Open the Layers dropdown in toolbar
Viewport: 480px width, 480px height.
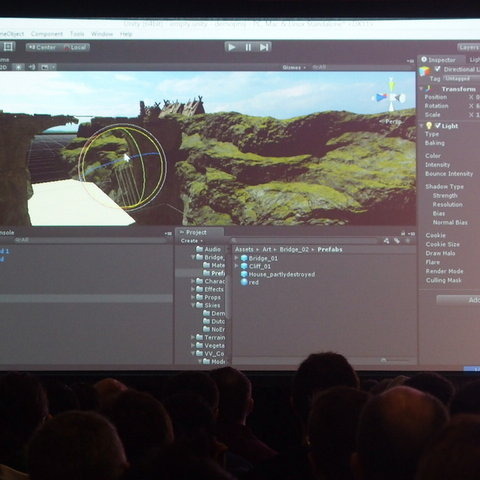click(x=469, y=47)
